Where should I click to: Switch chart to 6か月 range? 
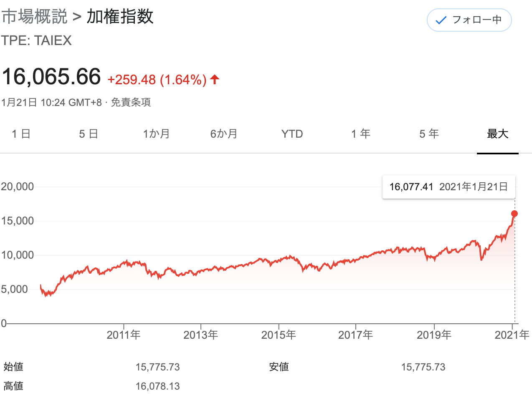pyautogui.click(x=224, y=134)
